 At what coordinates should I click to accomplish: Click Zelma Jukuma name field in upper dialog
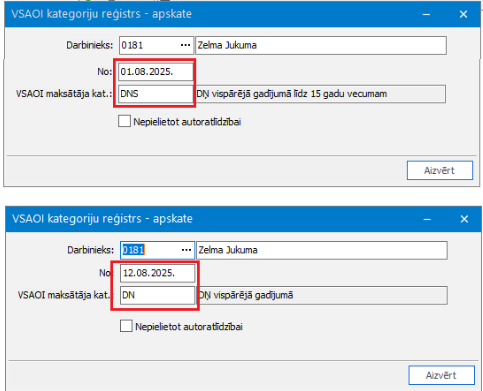(321, 45)
